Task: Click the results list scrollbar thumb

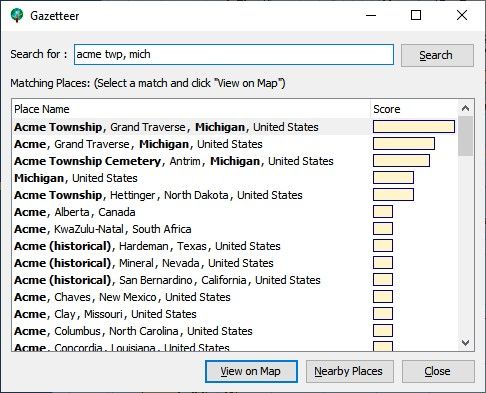Action: [465, 136]
